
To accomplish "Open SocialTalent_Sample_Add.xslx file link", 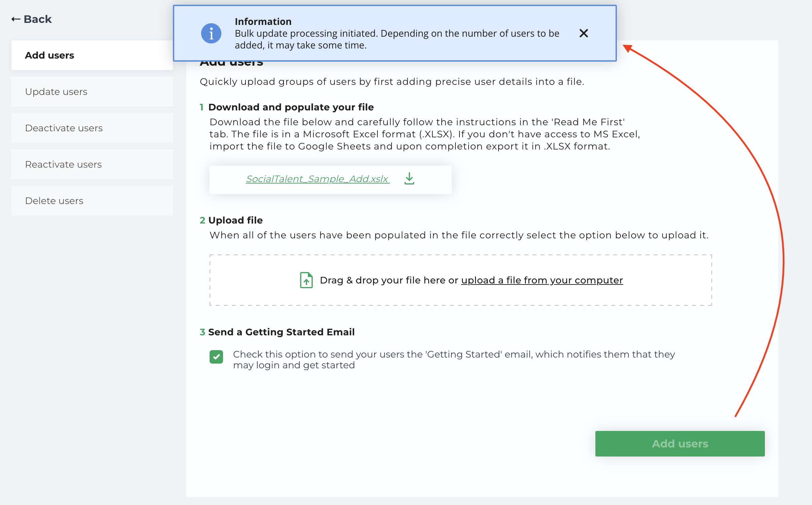I will (x=318, y=179).
